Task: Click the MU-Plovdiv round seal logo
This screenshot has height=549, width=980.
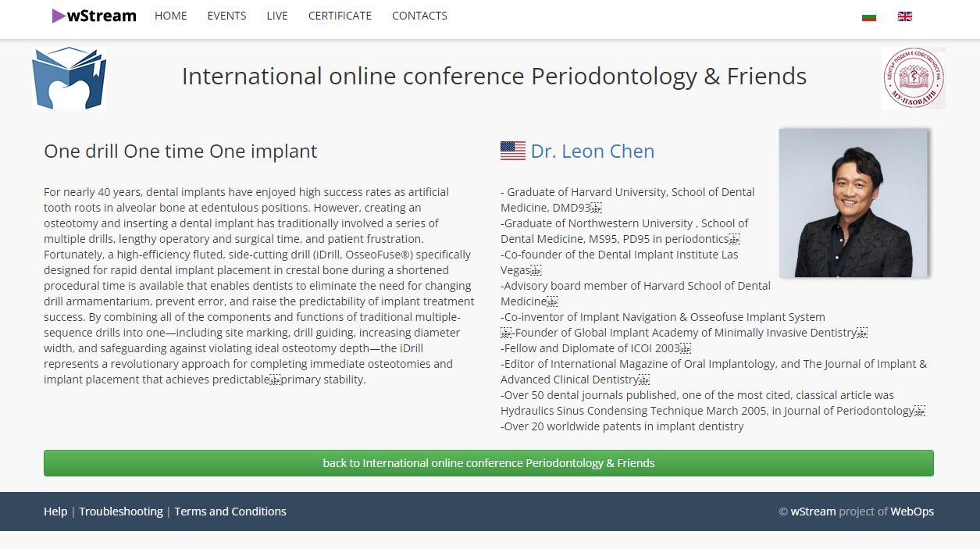Action: pyautogui.click(x=914, y=78)
